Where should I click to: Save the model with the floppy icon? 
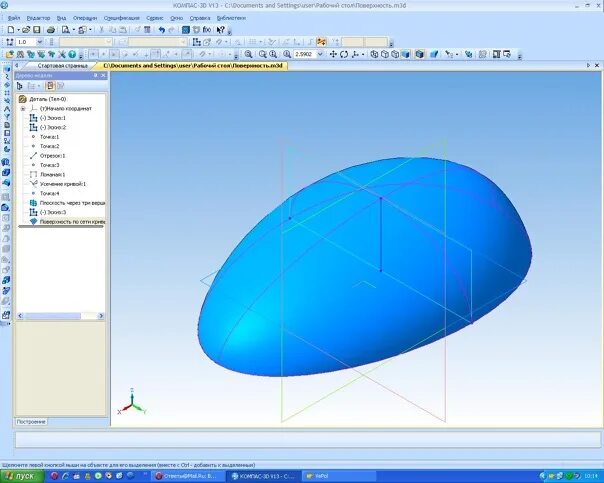(37, 30)
